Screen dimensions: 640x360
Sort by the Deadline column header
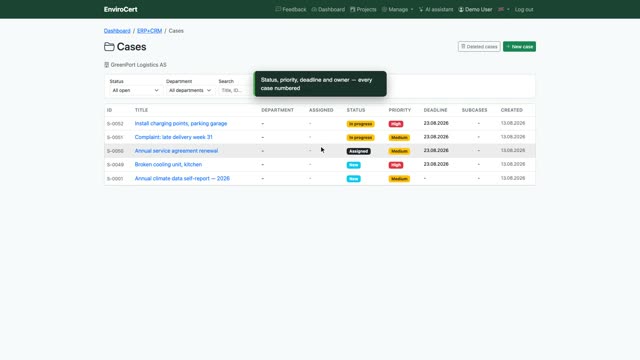(436, 110)
